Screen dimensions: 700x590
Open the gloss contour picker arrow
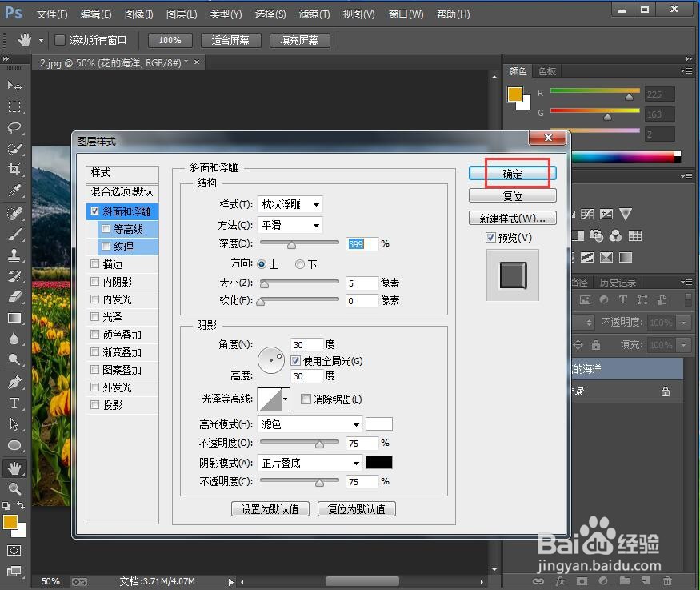pyautogui.click(x=286, y=399)
